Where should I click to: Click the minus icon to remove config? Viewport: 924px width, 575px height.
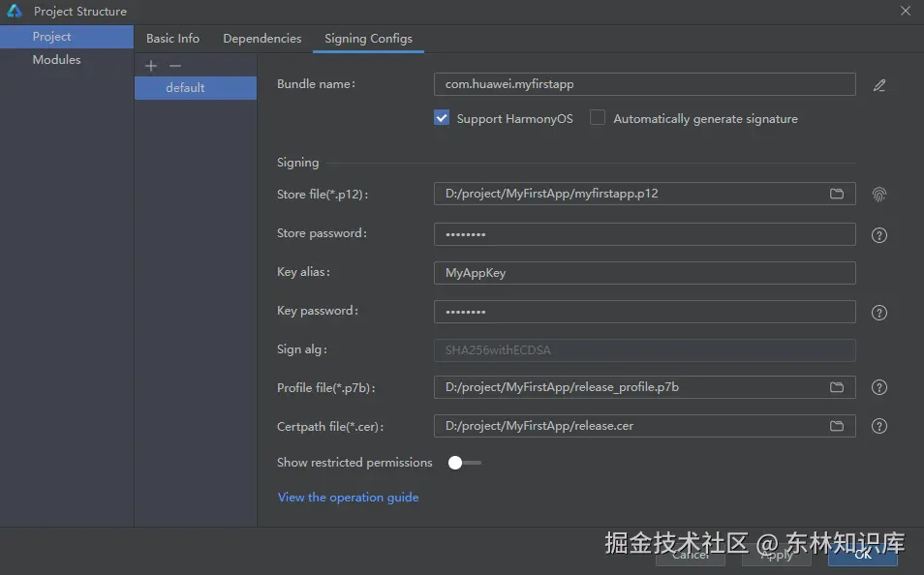pyautogui.click(x=175, y=66)
